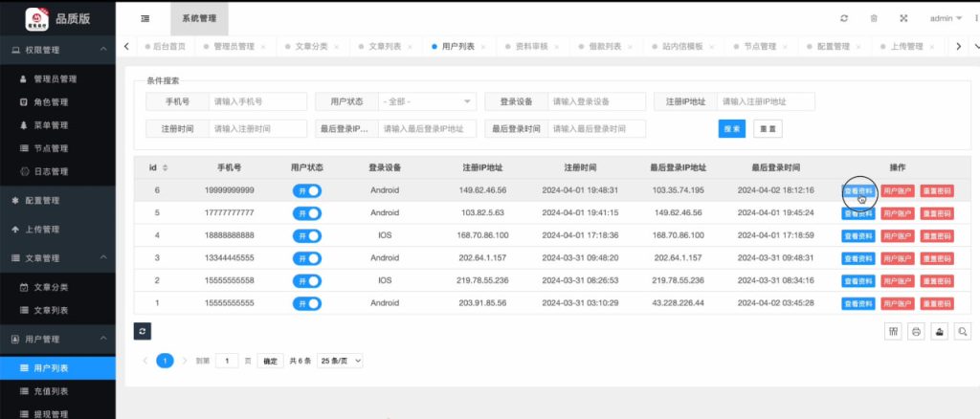Image resolution: width=980 pixels, height=419 pixels.
Task: Click 重置密码 for user 18888888888
Action: pyautogui.click(x=937, y=236)
